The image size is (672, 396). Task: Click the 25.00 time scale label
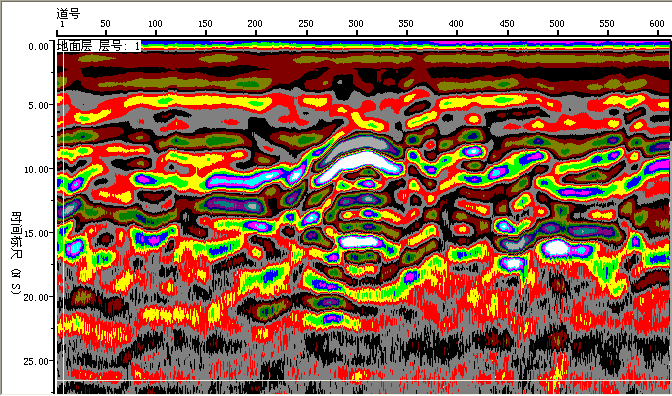coord(36,361)
